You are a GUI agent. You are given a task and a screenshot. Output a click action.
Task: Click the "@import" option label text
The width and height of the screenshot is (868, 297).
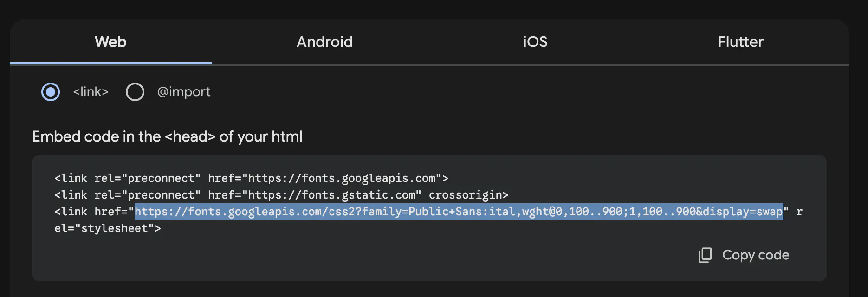click(184, 92)
